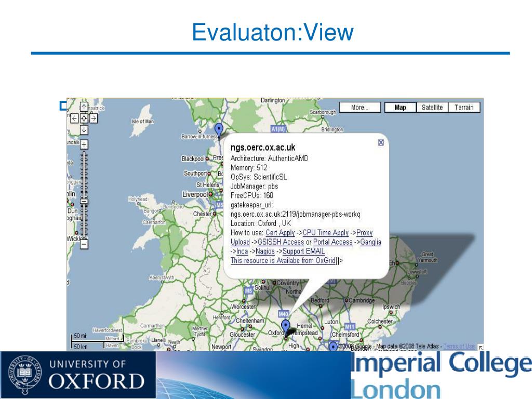Screen dimensions: 532x399
Task: Switch to Terrain view
Action: (x=464, y=108)
